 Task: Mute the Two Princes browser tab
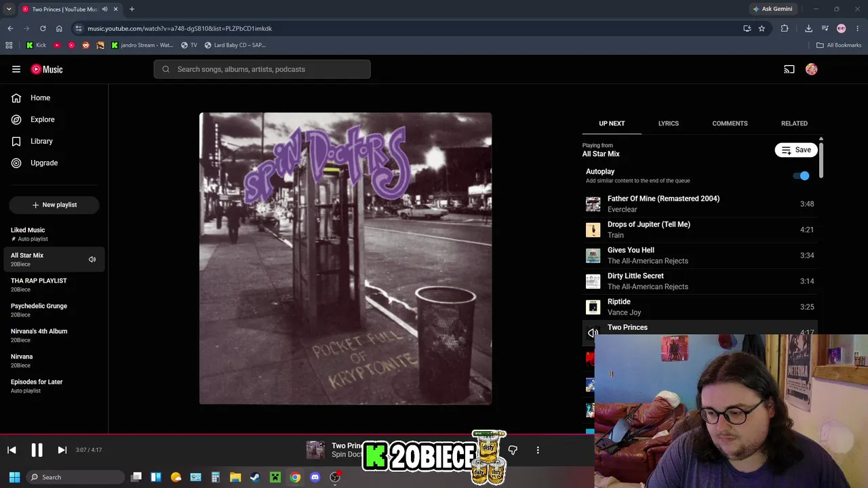coord(104,9)
